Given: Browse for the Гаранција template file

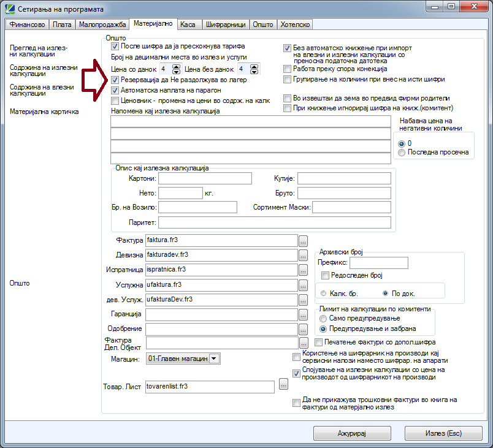Looking at the screenshot, I should [x=303, y=314].
